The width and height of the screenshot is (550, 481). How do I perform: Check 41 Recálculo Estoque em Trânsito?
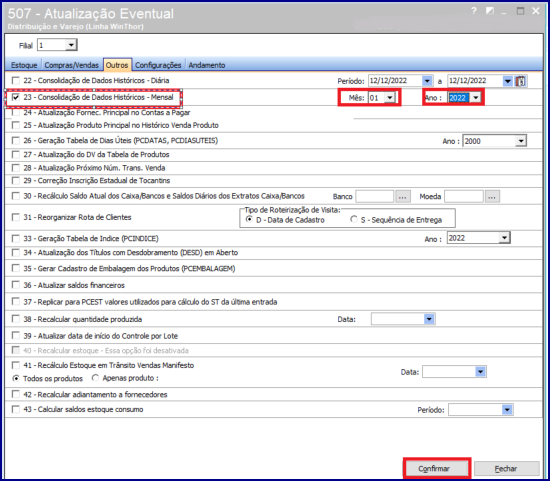point(15,365)
